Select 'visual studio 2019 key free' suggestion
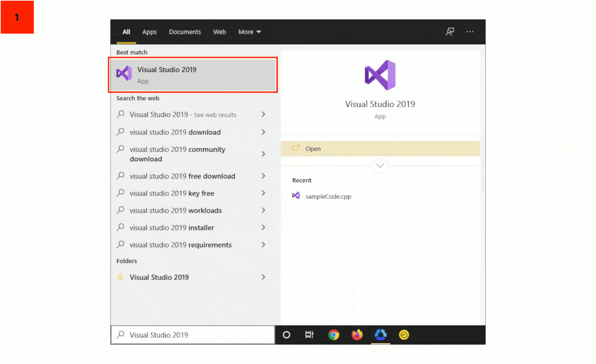This screenshot has height=364, width=596. tap(172, 193)
